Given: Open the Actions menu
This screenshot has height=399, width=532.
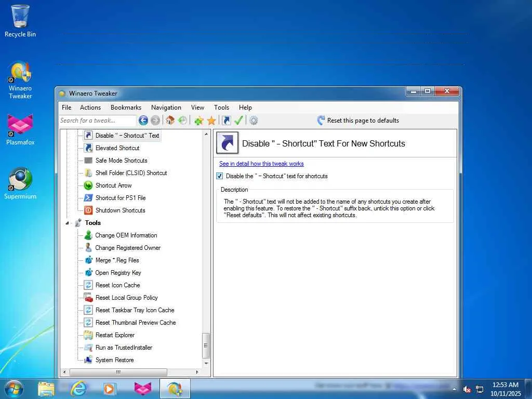Looking at the screenshot, I should tap(90, 108).
